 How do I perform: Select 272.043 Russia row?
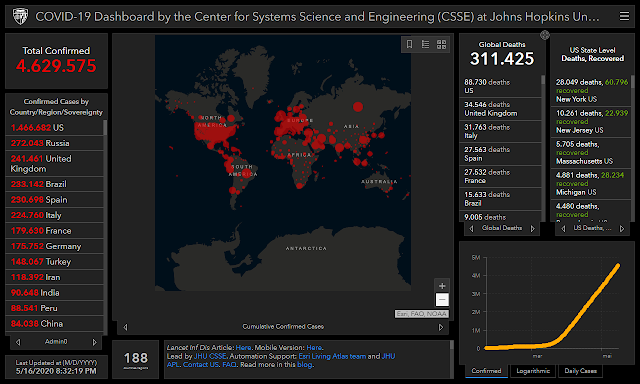54,143
